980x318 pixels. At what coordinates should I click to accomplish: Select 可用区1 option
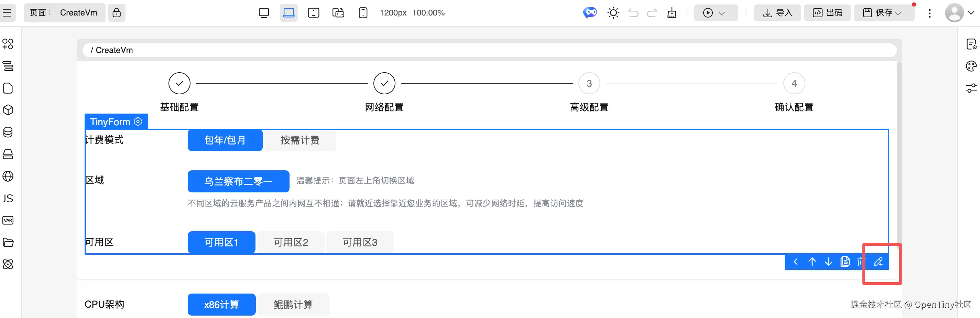(x=221, y=242)
